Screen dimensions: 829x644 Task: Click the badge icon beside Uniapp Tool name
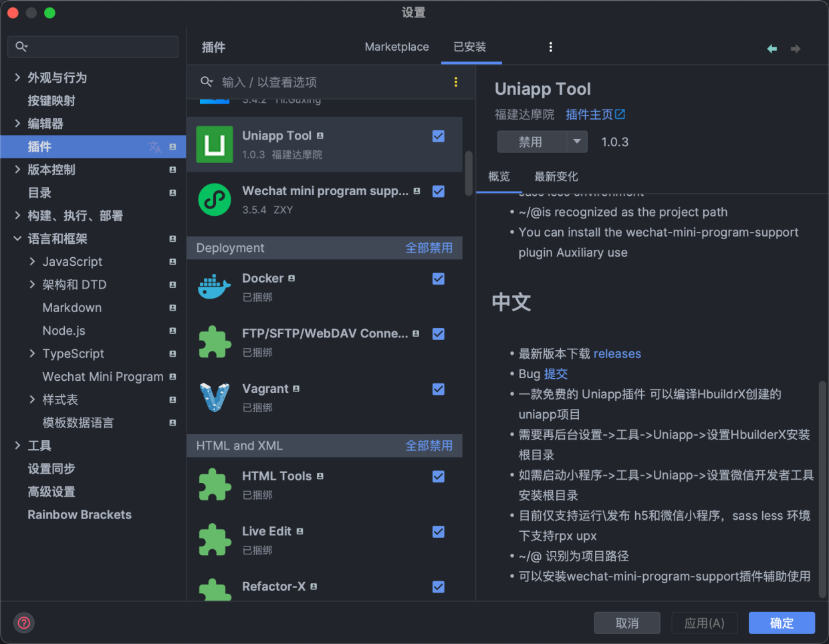pyautogui.click(x=320, y=136)
